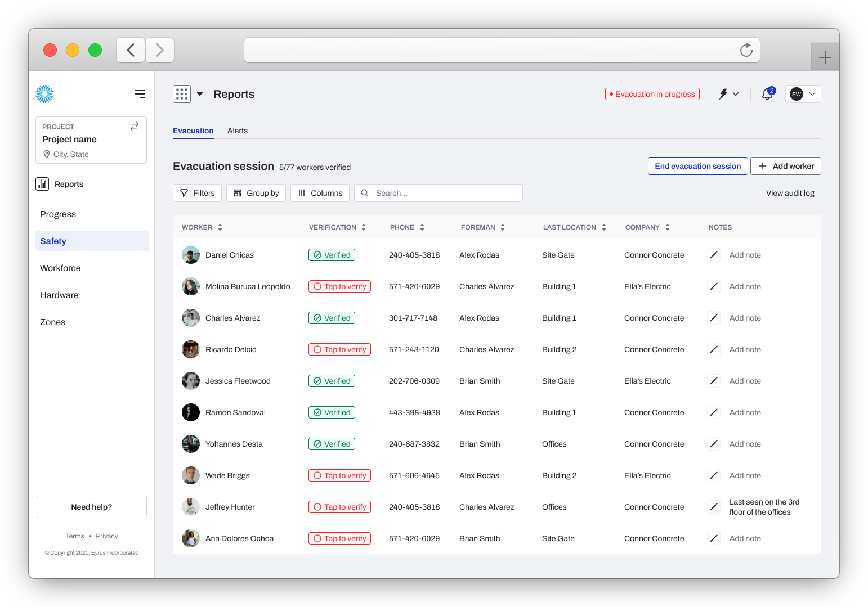The width and height of the screenshot is (868, 607).
Task: Click the SW user avatar
Action: [x=796, y=94]
